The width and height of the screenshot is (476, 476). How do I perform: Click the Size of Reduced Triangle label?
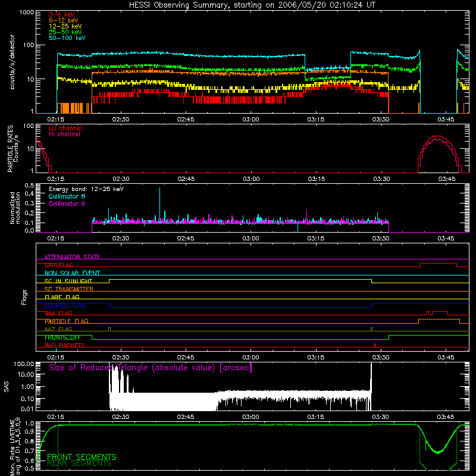pos(151,368)
